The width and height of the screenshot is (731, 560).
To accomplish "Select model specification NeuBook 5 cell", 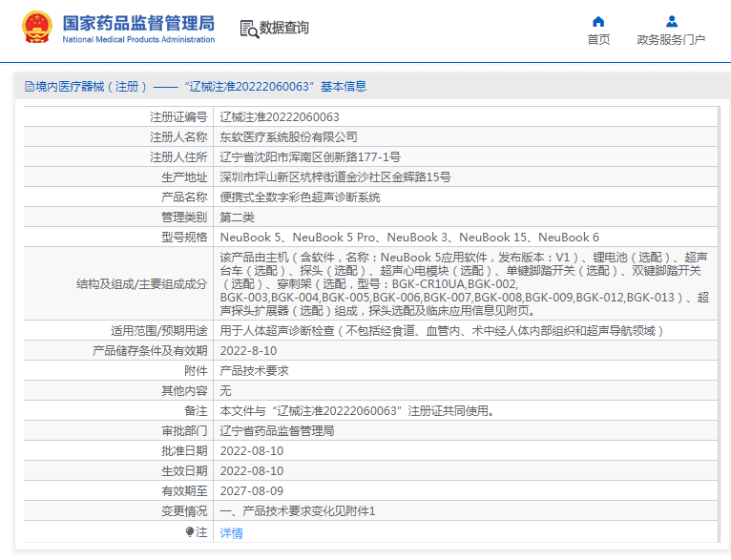I will coord(466,238).
